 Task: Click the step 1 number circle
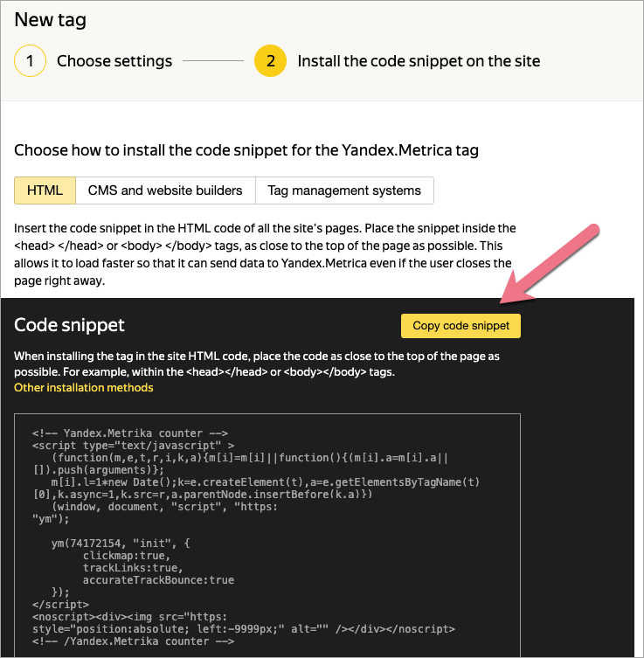coord(30,61)
